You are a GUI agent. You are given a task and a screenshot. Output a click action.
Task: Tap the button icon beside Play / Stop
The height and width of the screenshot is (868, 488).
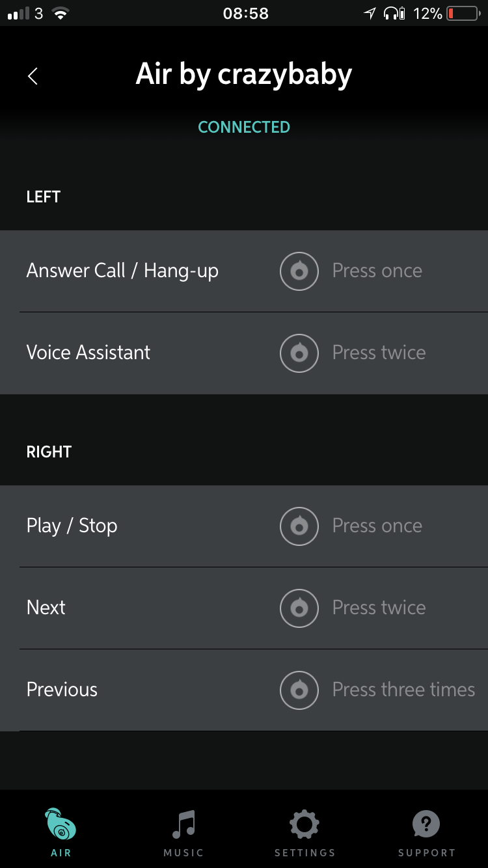tap(299, 526)
